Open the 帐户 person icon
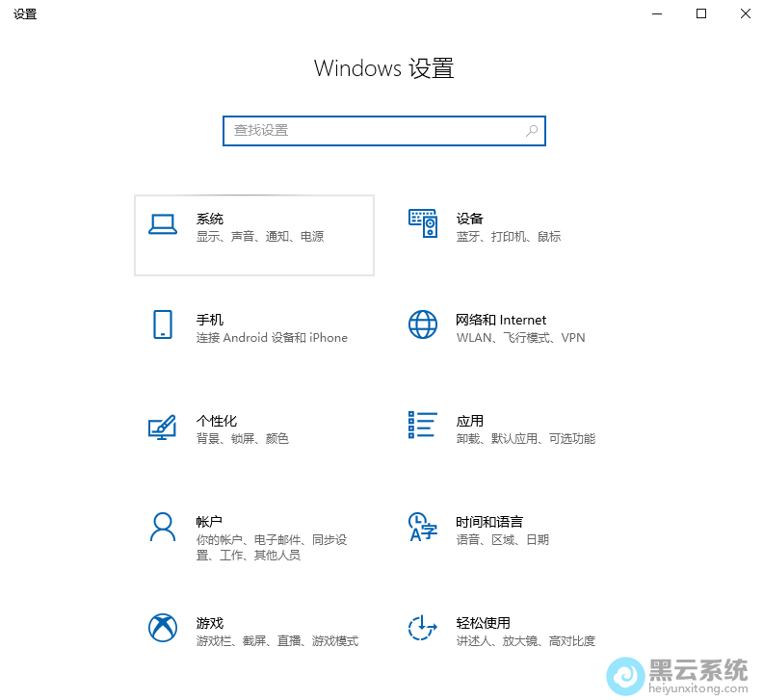This screenshot has width=763, height=700. click(163, 527)
